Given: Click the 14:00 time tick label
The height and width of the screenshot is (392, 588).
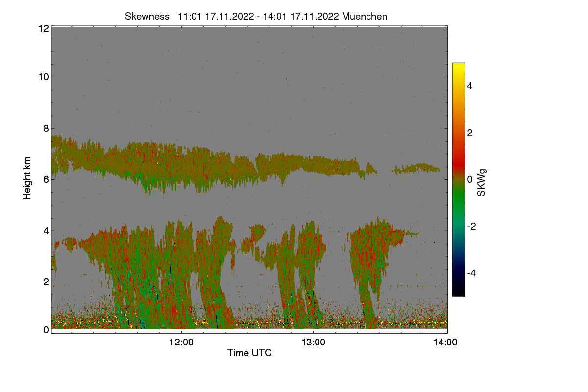Looking at the screenshot, I should [x=445, y=343].
